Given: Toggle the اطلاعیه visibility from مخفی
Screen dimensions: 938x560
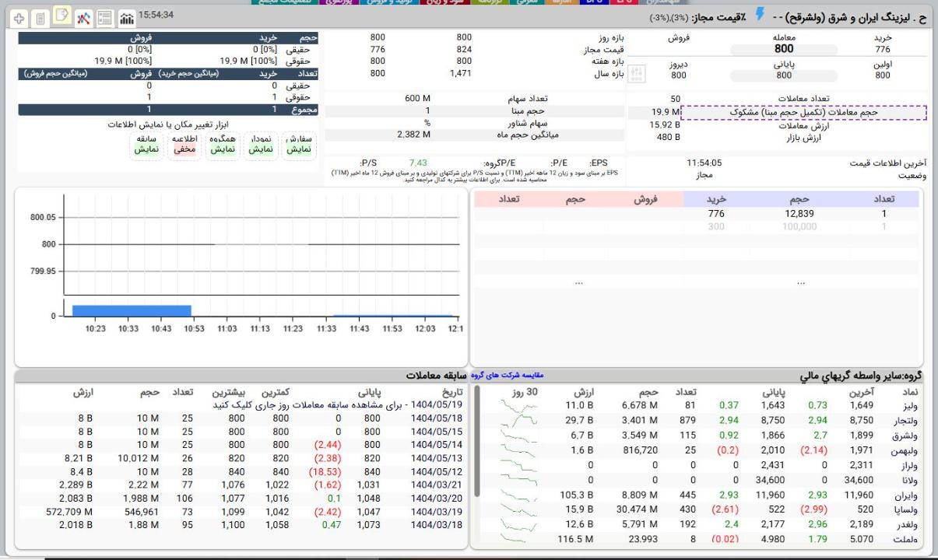Looking at the screenshot, I should click(184, 144).
